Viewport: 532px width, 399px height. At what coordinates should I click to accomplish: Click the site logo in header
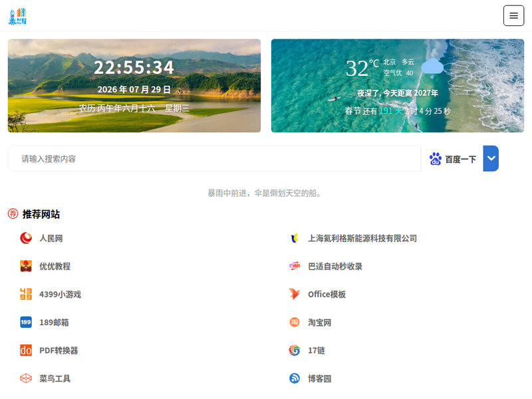17,16
